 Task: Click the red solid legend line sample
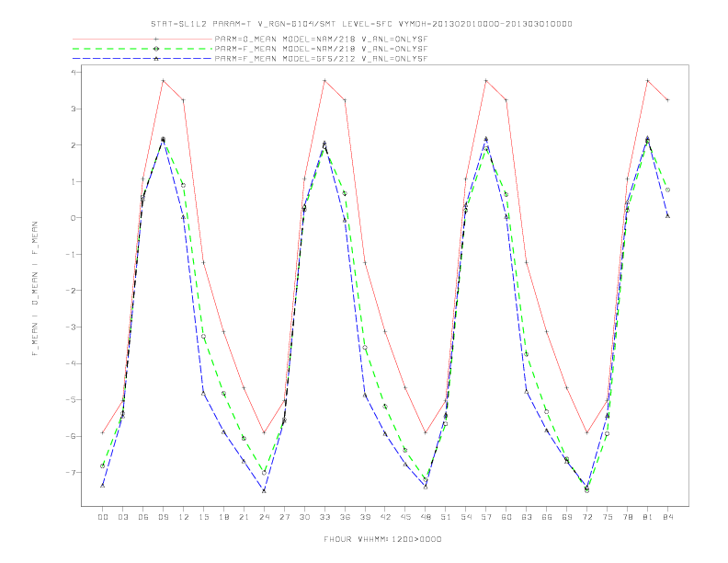[x=142, y=39]
